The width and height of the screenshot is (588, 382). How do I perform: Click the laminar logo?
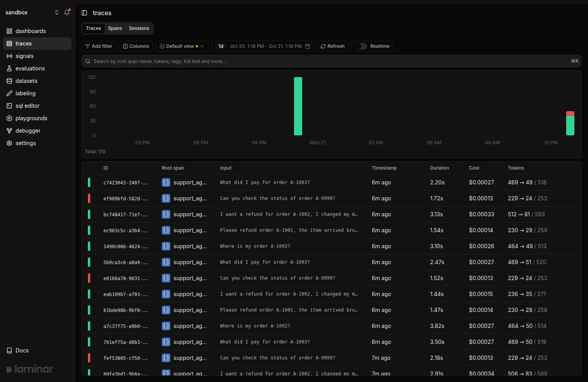pyautogui.click(x=30, y=369)
